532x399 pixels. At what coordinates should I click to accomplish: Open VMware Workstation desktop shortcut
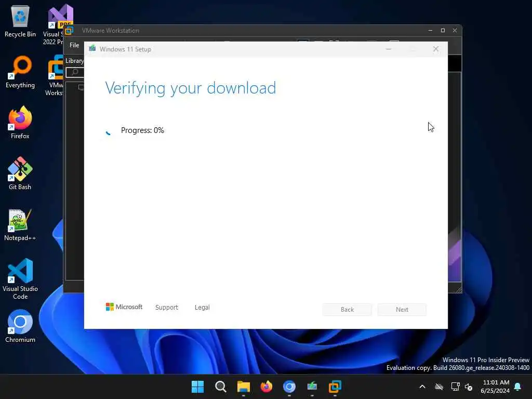[x=55, y=75]
